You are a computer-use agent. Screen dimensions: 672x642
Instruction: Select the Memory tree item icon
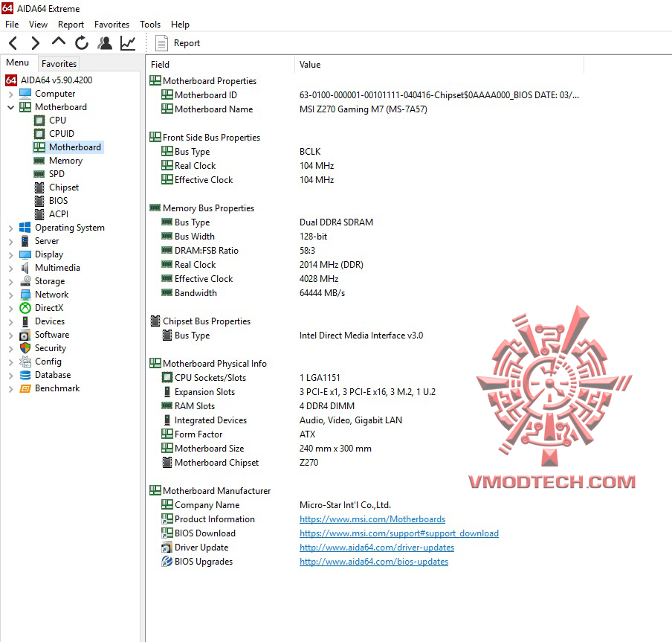coord(39,161)
